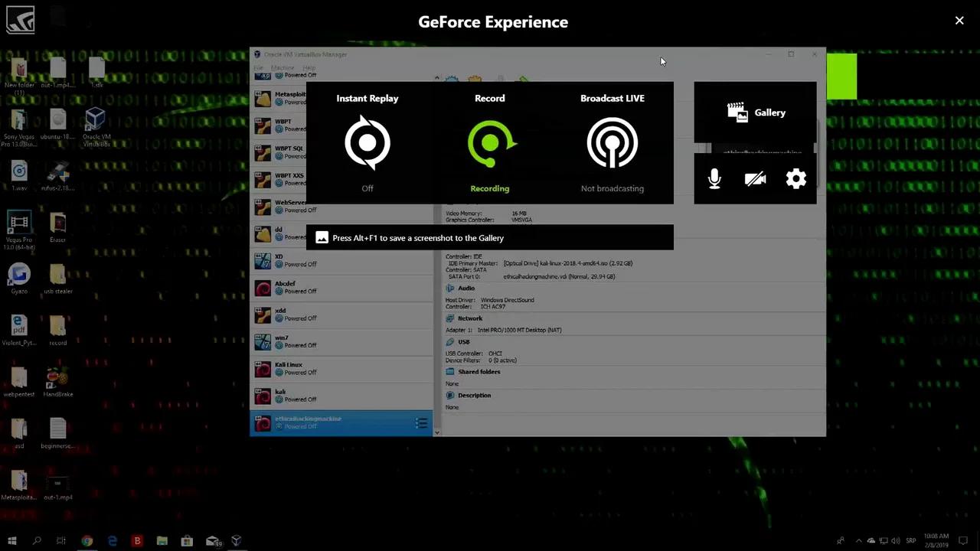The image size is (980, 551).
Task: Click the Shared folders section header
Action: [x=479, y=372]
